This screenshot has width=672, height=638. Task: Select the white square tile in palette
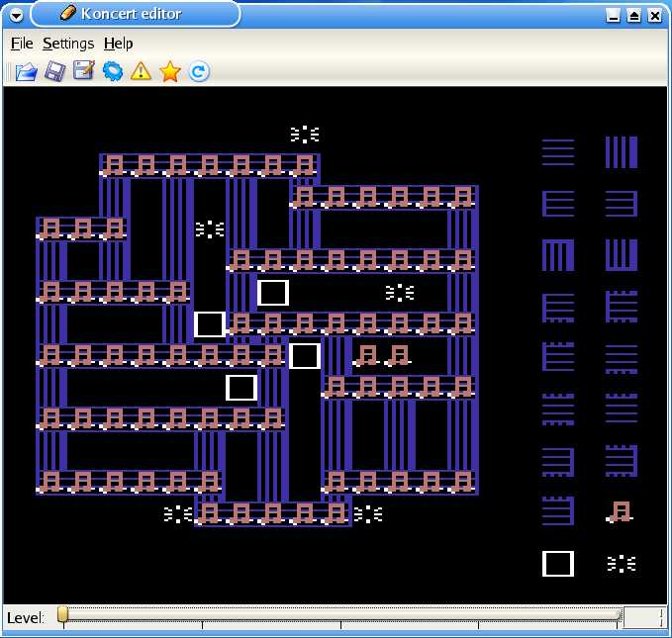click(x=558, y=564)
